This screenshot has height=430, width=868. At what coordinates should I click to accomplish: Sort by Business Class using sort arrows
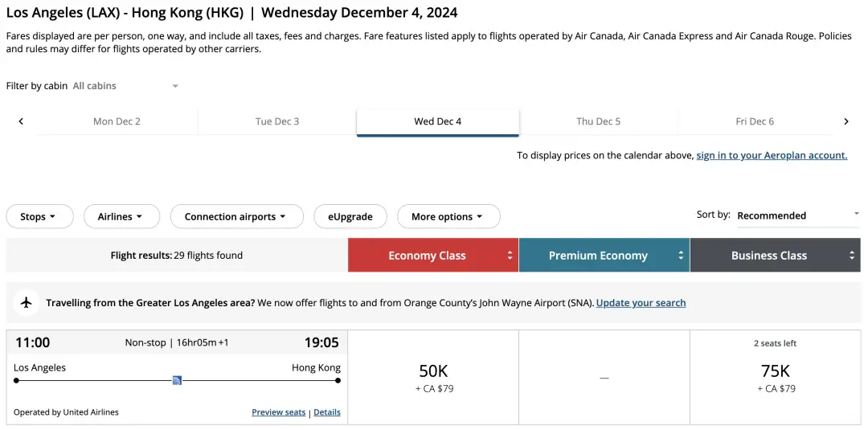pos(852,256)
